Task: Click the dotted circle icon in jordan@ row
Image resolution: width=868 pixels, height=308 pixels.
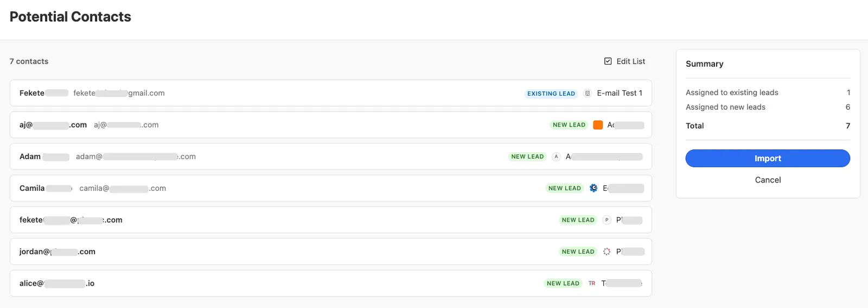Action: tap(607, 252)
